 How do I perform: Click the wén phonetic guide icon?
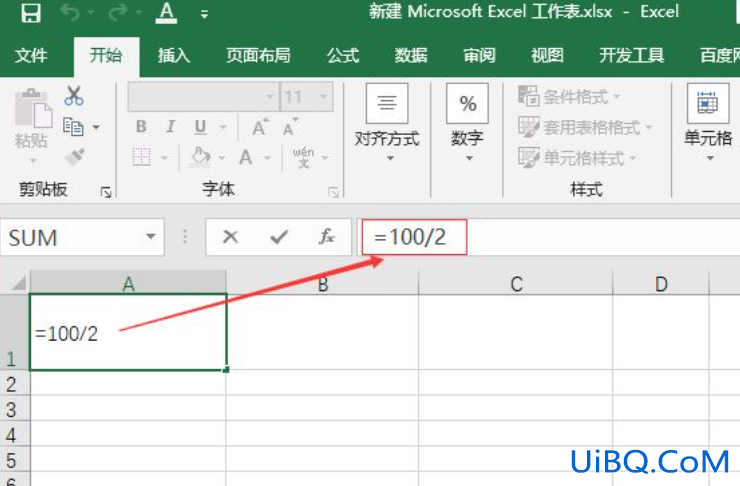pos(303,157)
